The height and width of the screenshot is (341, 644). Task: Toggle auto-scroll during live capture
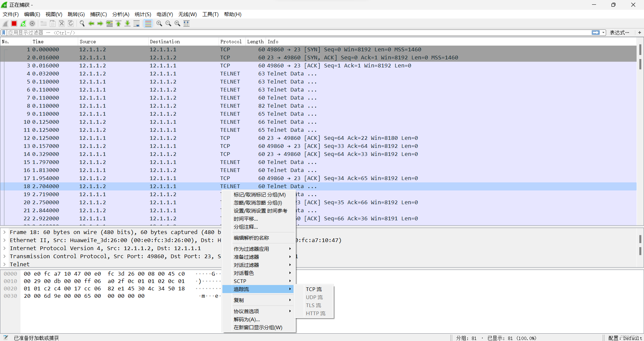coord(137,23)
